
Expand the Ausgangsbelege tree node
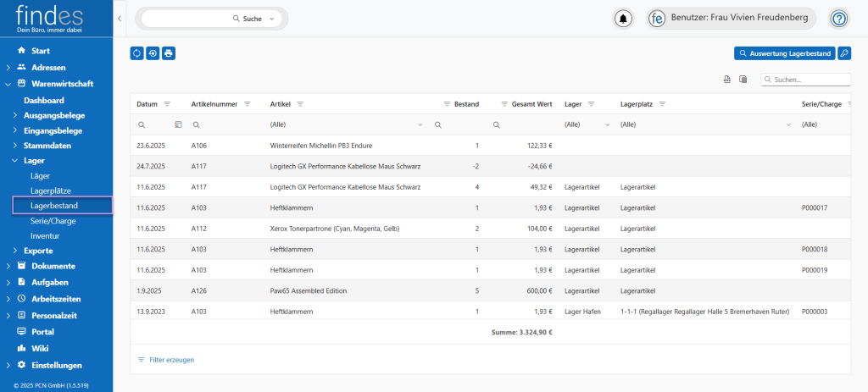(15, 115)
